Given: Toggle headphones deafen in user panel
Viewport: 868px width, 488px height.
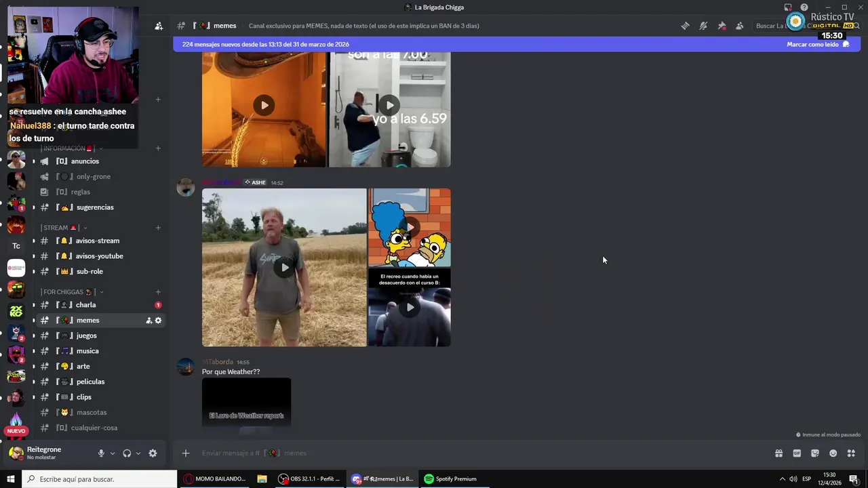Looking at the screenshot, I should (x=127, y=453).
